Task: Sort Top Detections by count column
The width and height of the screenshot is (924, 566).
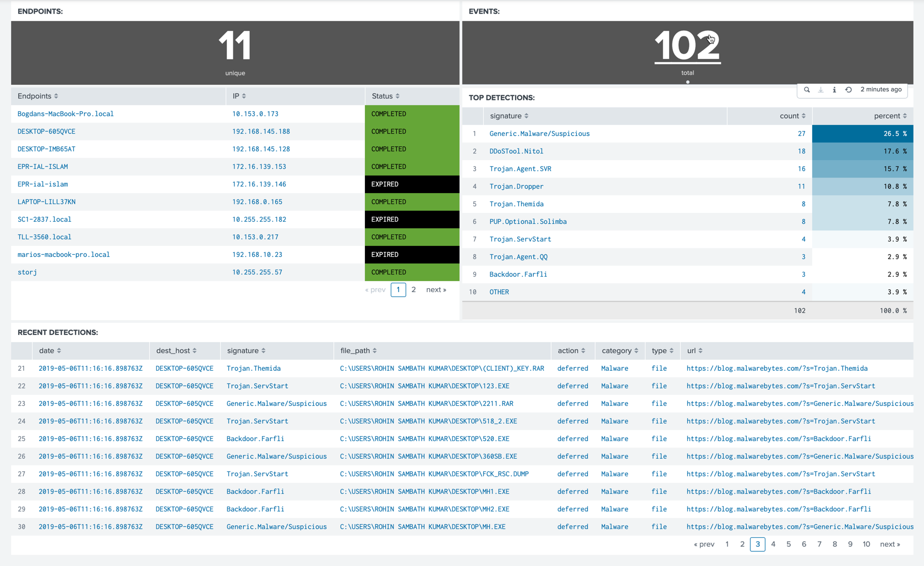Action: [x=792, y=116]
